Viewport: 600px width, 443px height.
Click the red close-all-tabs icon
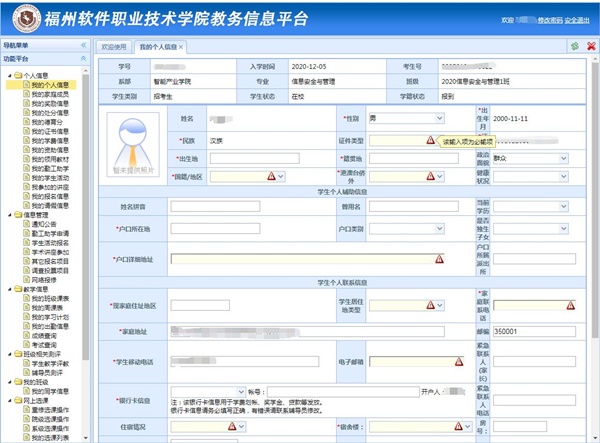pyautogui.click(x=590, y=47)
